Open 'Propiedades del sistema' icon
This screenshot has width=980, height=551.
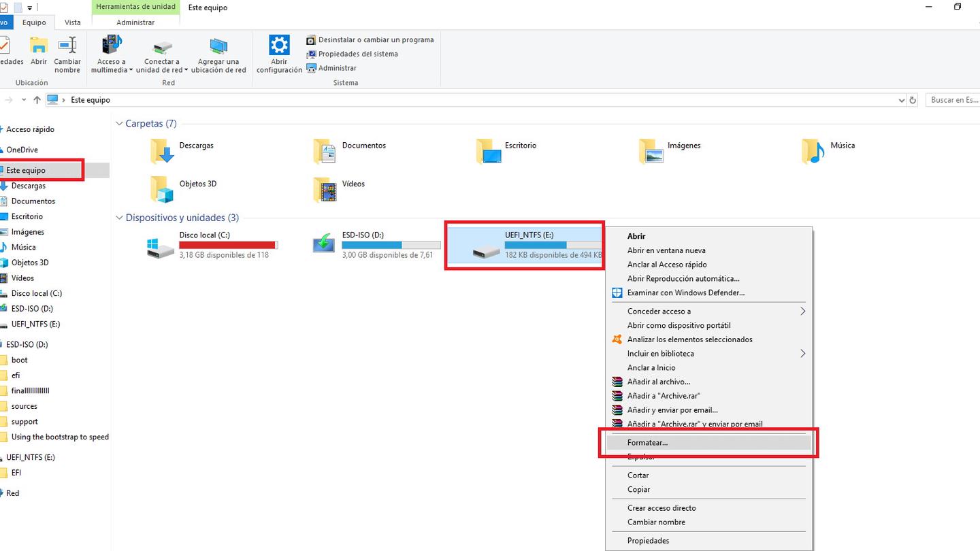pyautogui.click(x=311, y=54)
